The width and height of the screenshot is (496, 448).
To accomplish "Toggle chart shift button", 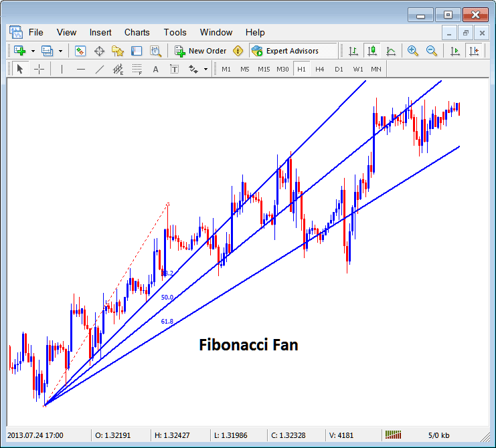I will pyautogui.click(x=475, y=51).
